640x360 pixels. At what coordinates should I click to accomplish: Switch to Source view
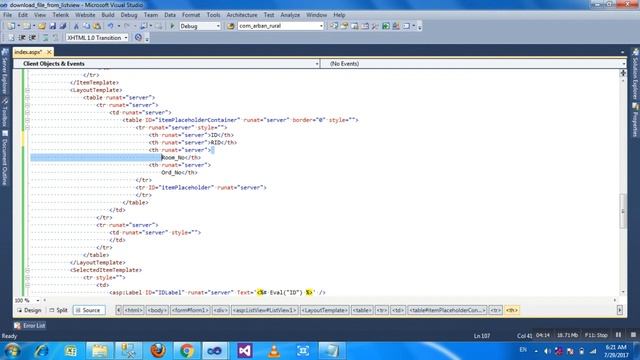[88, 310]
